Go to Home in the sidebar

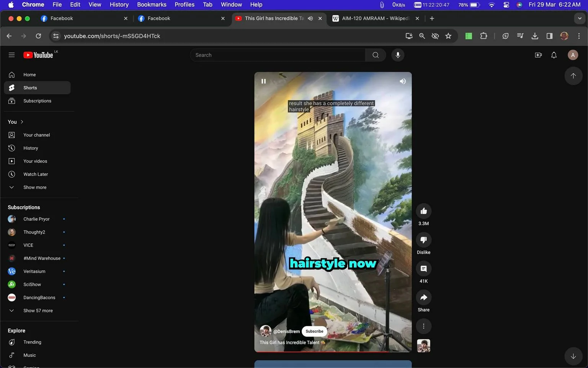[37, 75]
